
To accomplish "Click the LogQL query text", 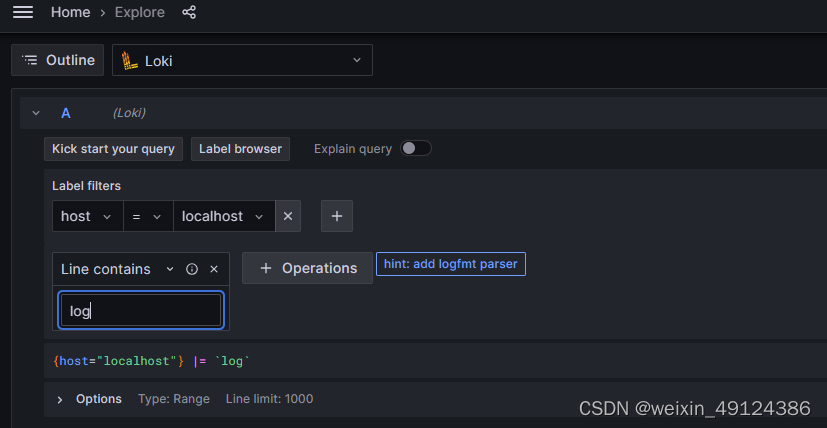I will click(x=151, y=361).
